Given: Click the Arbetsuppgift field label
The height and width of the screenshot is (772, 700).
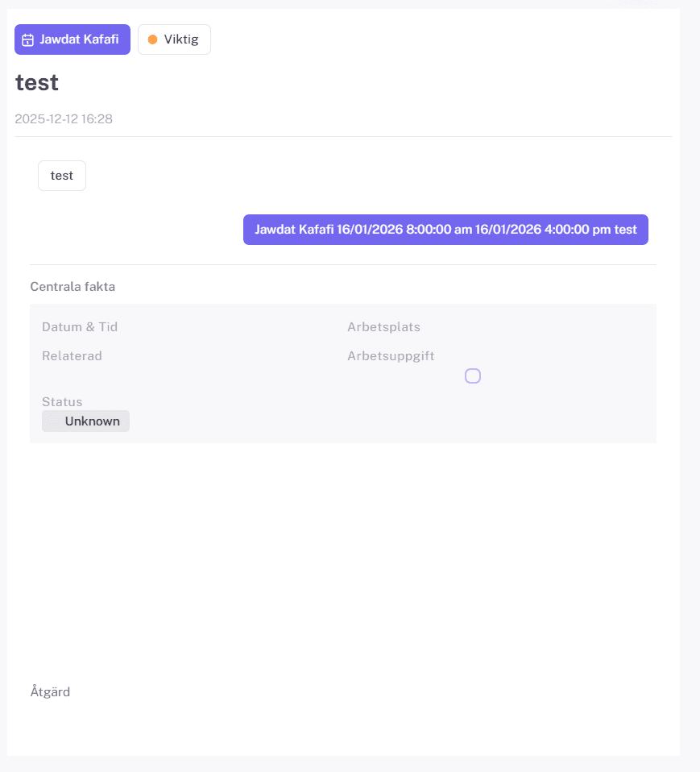Looking at the screenshot, I should 391,355.
